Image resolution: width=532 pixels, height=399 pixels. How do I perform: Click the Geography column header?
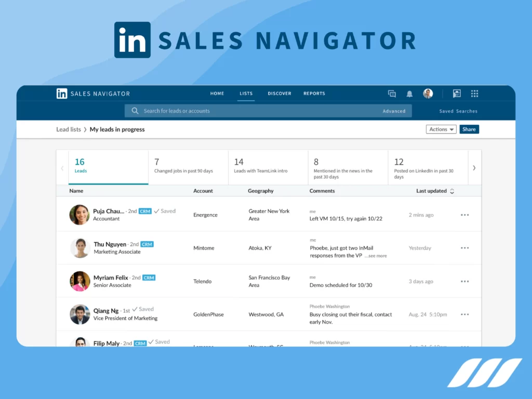[261, 191]
